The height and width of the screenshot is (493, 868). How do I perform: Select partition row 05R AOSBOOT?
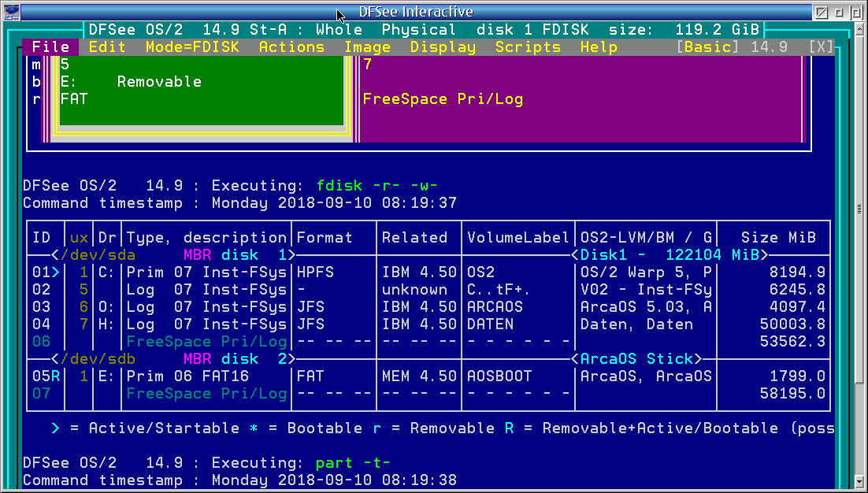click(428, 376)
